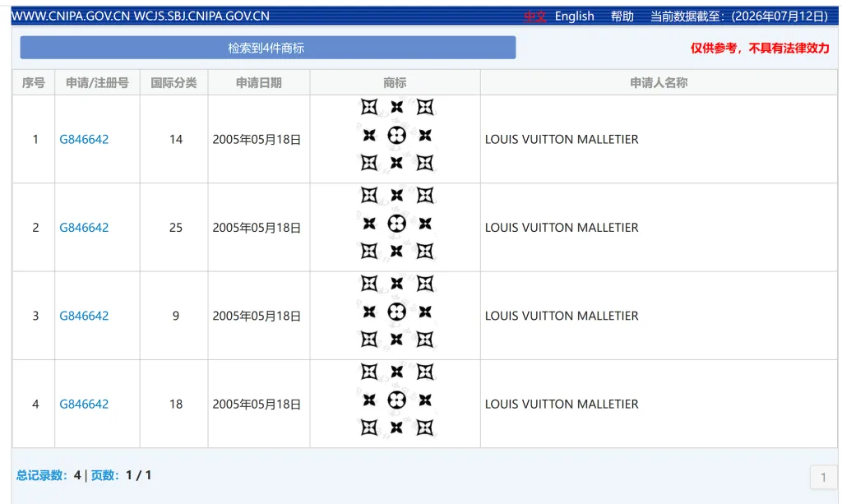
Task: Open trademark image in row 1
Action: click(x=396, y=136)
